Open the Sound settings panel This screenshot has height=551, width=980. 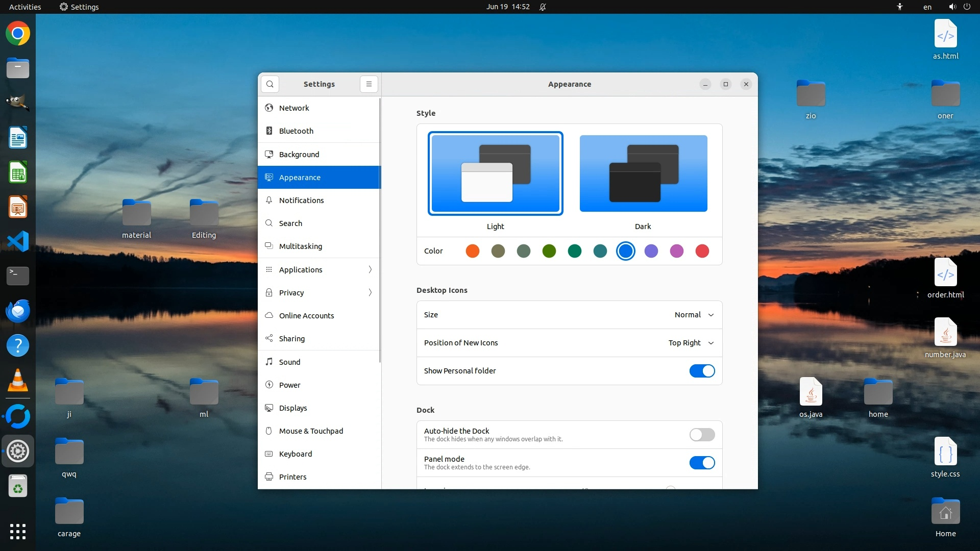[289, 362]
